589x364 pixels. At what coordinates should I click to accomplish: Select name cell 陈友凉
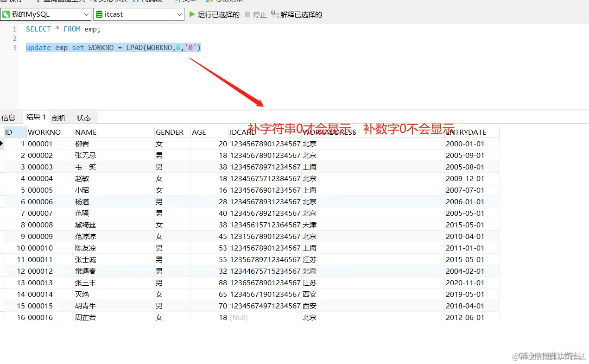pyautogui.click(x=114, y=248)
